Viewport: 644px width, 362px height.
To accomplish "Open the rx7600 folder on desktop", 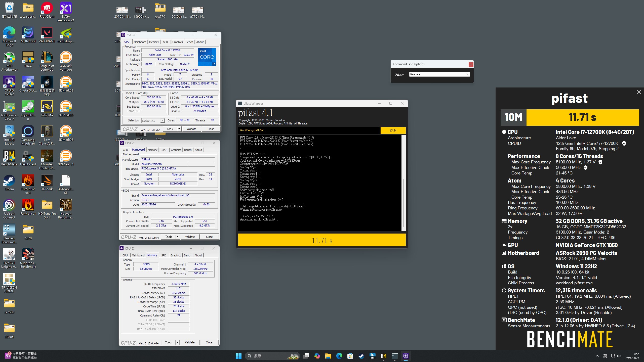I will 9,306.
